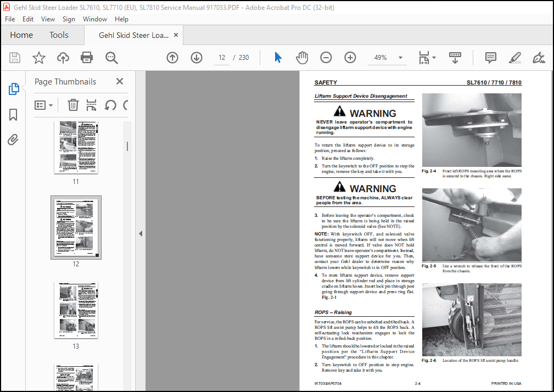Select page 13 thumbnail
Screen dimensions: 554x392
[76, 310]
